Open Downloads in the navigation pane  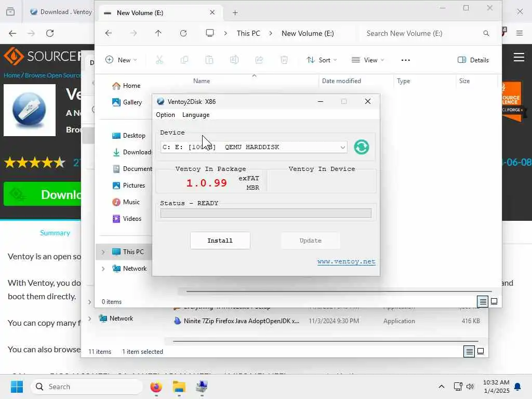tap(131, 152)
